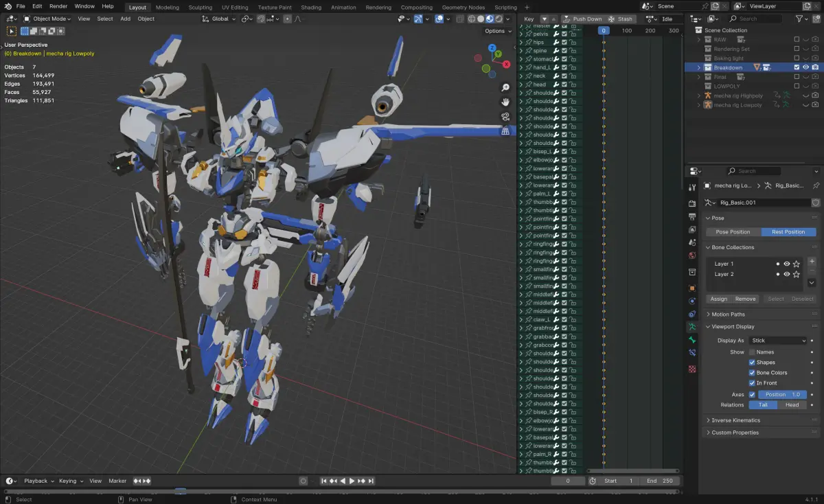Open the World properties tab icon

[x=692, y=255]
